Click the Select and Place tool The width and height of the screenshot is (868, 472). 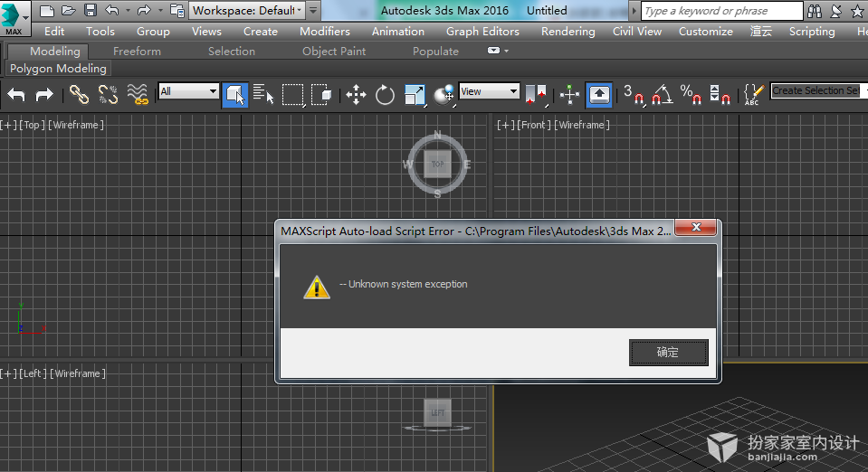tap(444, 95)
